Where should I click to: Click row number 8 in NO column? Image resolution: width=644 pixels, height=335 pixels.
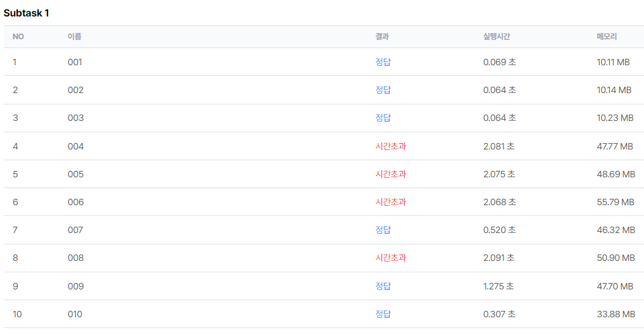[x=15, y=258]
